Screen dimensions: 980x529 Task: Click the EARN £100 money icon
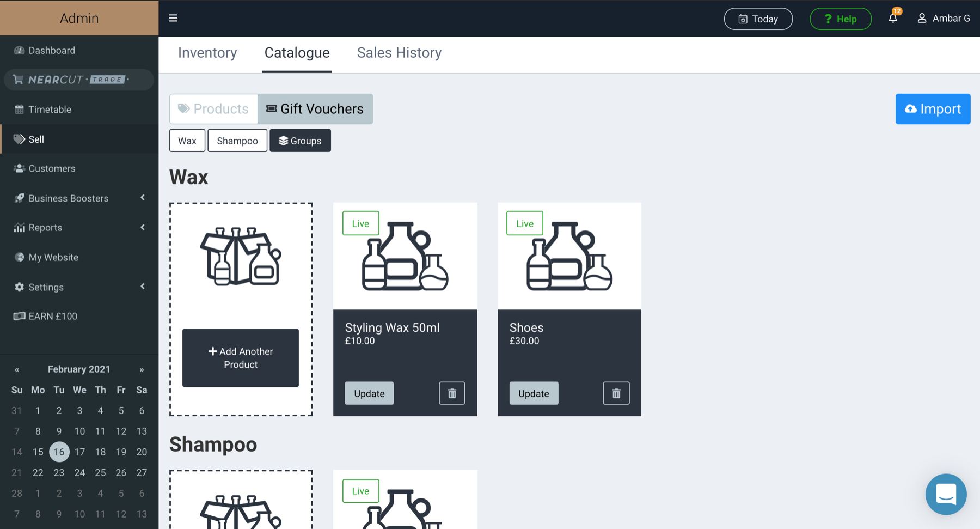19,316
